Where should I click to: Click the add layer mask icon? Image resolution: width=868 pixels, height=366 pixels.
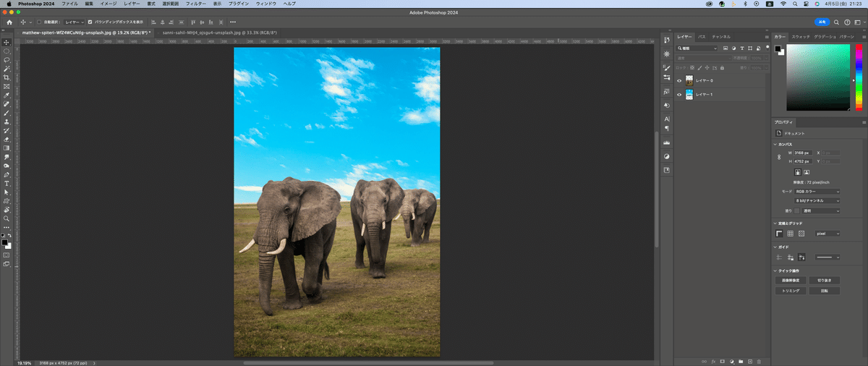coord(722,360)
